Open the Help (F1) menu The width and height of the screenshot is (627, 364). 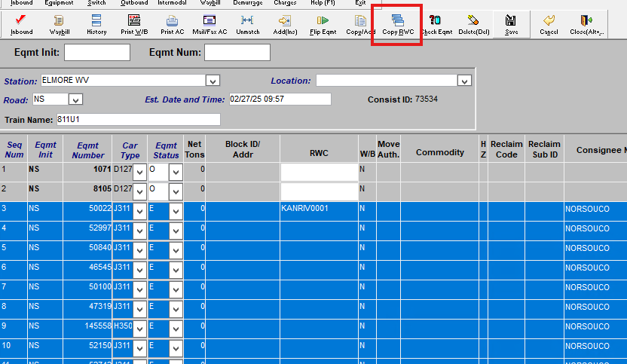click(x=323, y=3)
